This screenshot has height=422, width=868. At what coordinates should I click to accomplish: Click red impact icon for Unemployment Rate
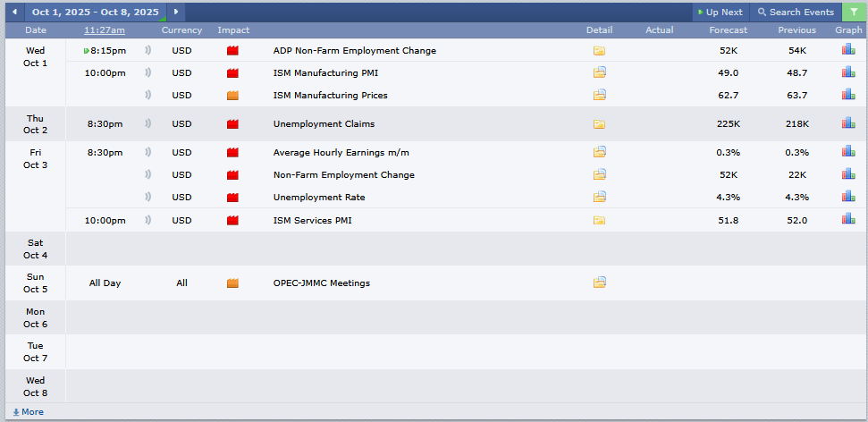tap(232, 198)
